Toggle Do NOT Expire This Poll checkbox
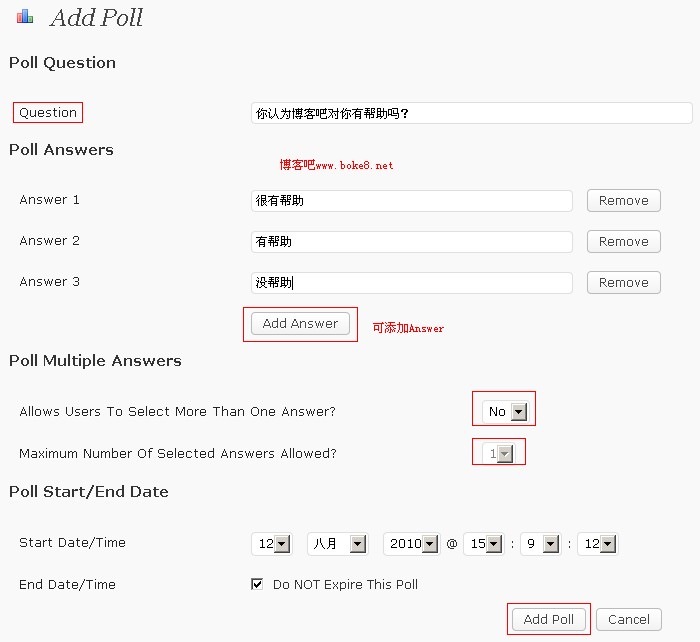This screenshot has width=700, height=642. [x=257, y=584]
